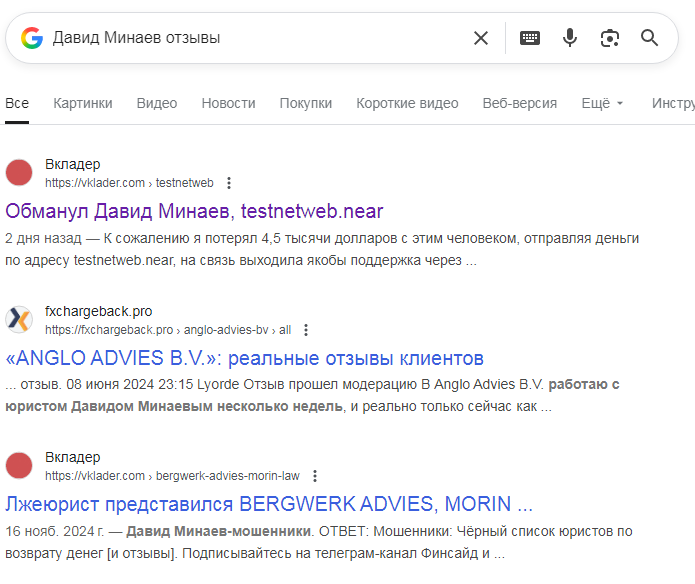This screenshot has width=695, height=584.
Task: Click red favicon of bergwerk-advies Вкладер result
Action: (x=19, y=465)
